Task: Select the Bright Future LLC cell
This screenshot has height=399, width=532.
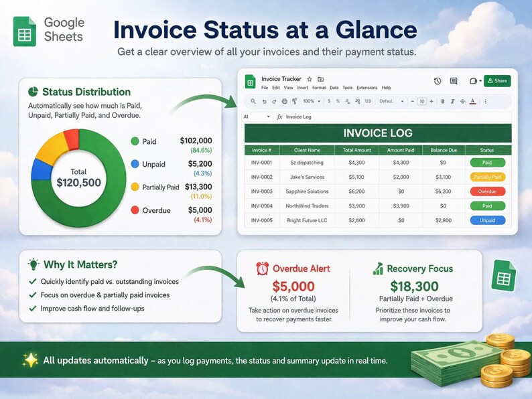Action: [x=307, y=220]
